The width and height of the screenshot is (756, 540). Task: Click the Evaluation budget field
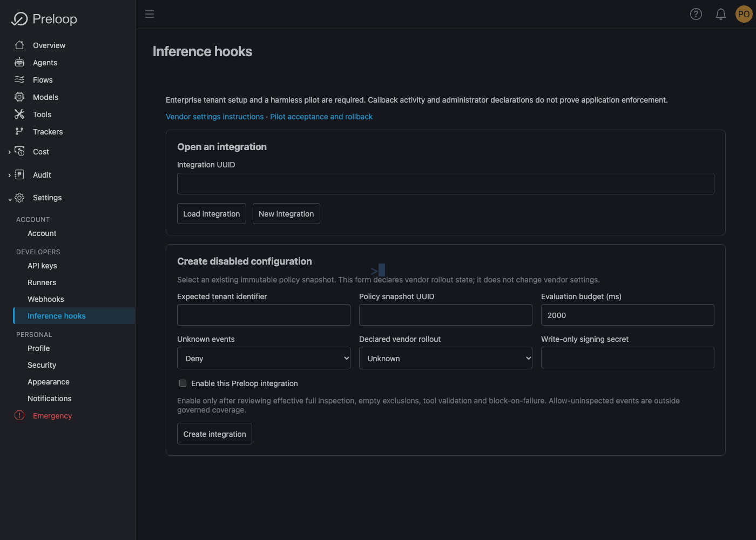627,315
